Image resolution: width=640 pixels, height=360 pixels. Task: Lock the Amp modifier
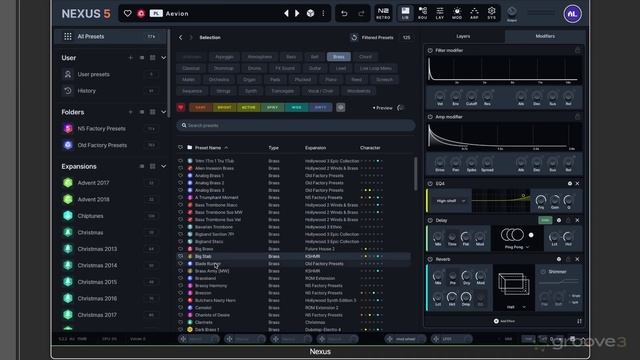[577, 117]
